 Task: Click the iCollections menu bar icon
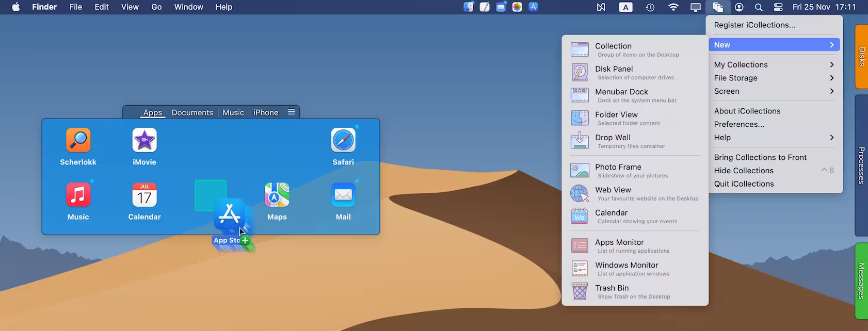coord(718,7)
